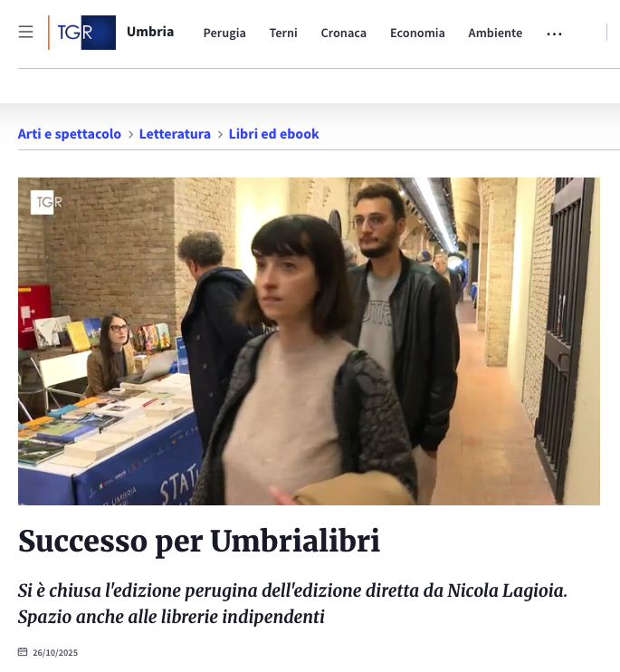This screenshot has height=672, width=620.
Task: Click the TGR watermark on the video
Action: pos(46,202)
